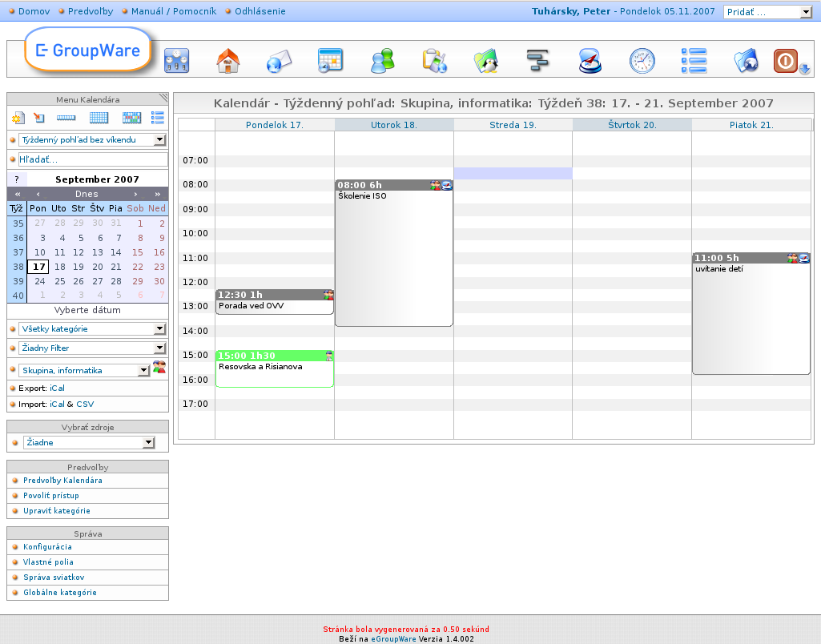The image size is (821, 644).
Task: Open the Pondelok 17. day header
Action: tap(275, 125)
